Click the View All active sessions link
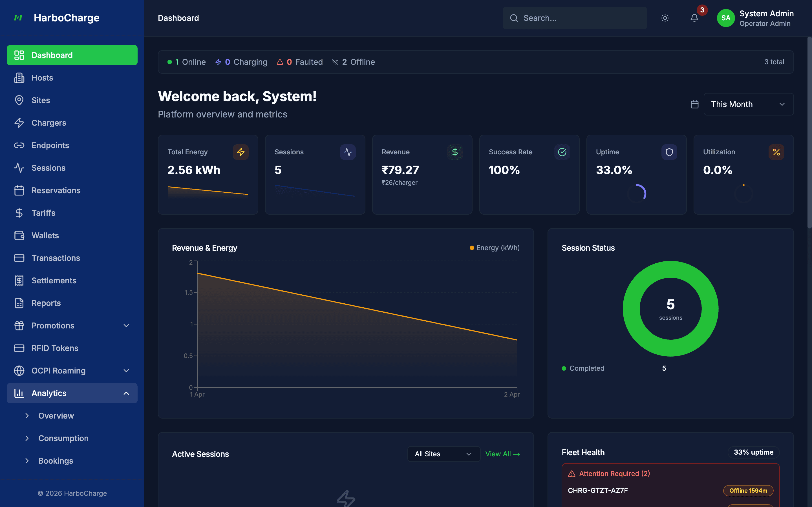Screen dimensions: 812x507 click(x=502, y=454)
